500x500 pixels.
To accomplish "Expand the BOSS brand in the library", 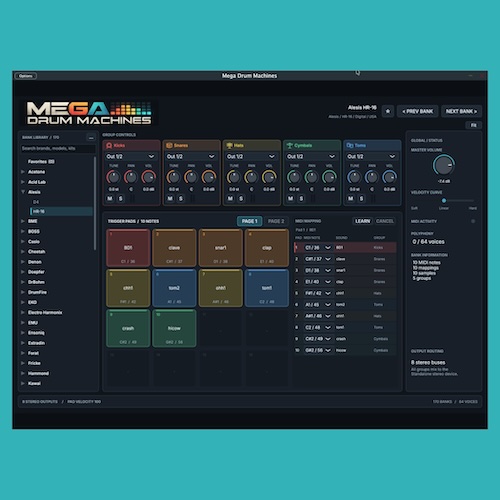I will click(23, 231).
